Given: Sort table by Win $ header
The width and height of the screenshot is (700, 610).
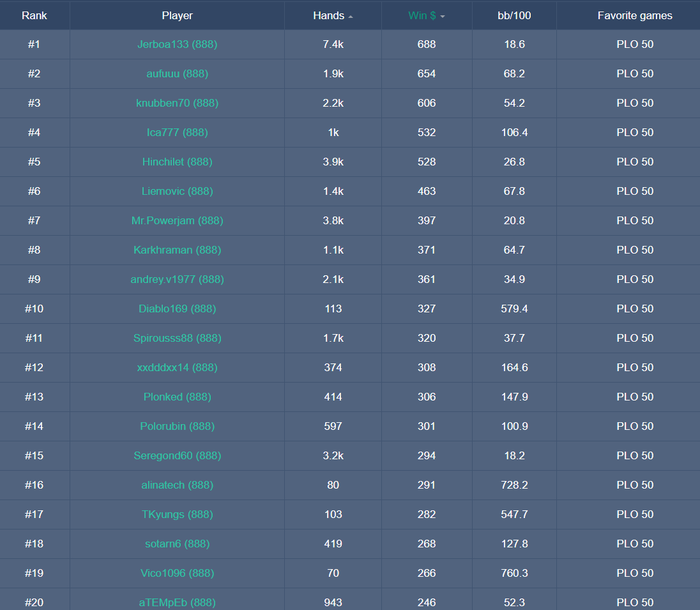Looking at the screenshot, I should click(x=422, y=16).
